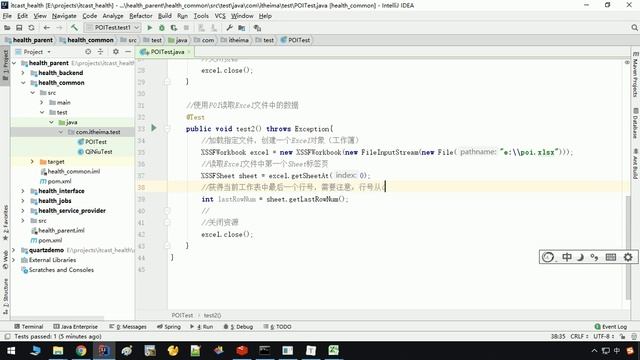Toggle the IME Chinese 中 language mode

567,257
